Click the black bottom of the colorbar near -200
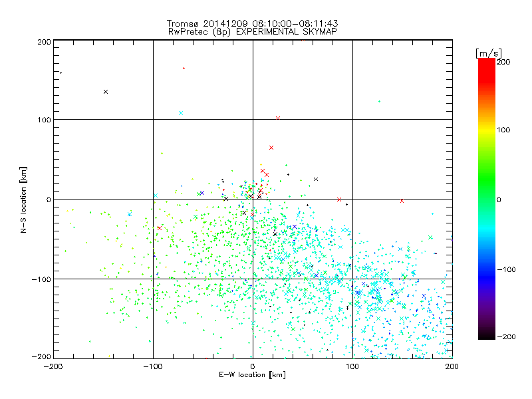 pyautogui.click(x=487, y=335)
